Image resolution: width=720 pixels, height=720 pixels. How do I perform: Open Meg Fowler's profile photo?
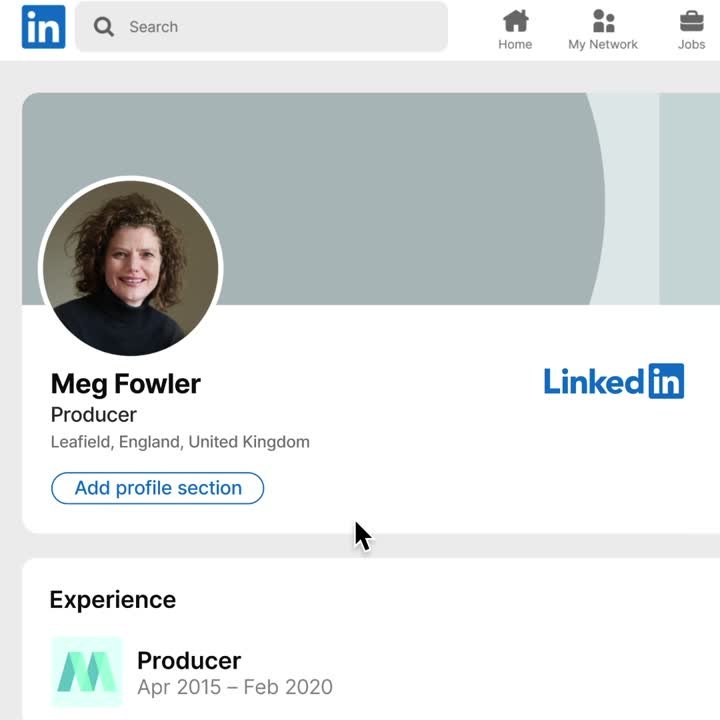coord(131,268)
